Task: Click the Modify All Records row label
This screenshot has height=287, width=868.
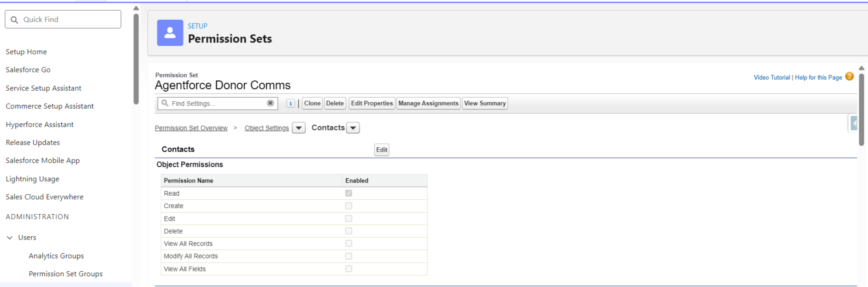Action: [x=190, y=256]
